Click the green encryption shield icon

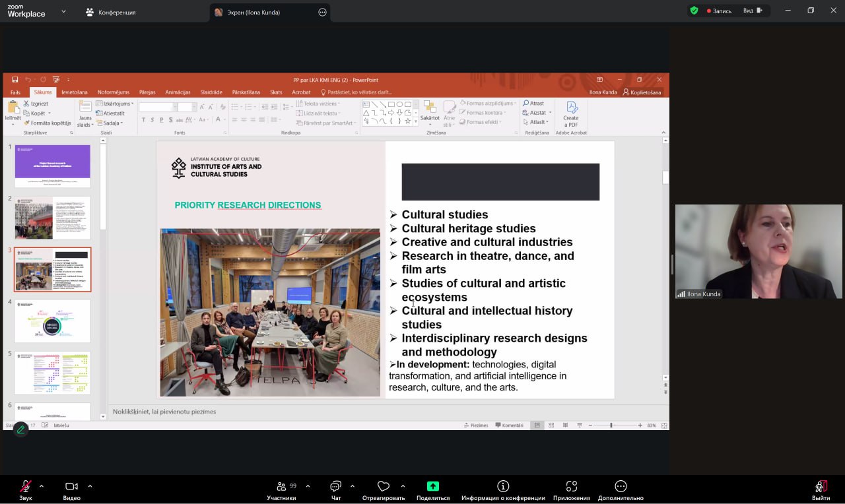[694, 11]
